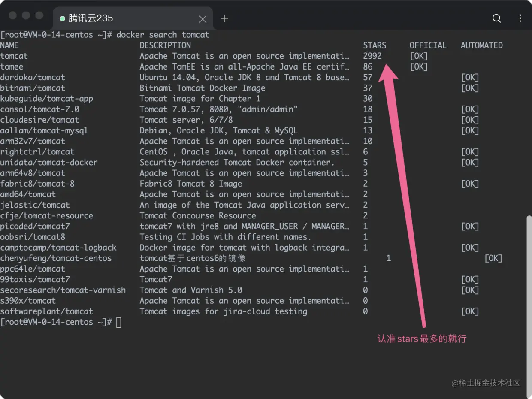This screenshot has height=399, width=532.
Task: Select the consol/tomcat-7.0 image name
Action: (x=39, y=109)
